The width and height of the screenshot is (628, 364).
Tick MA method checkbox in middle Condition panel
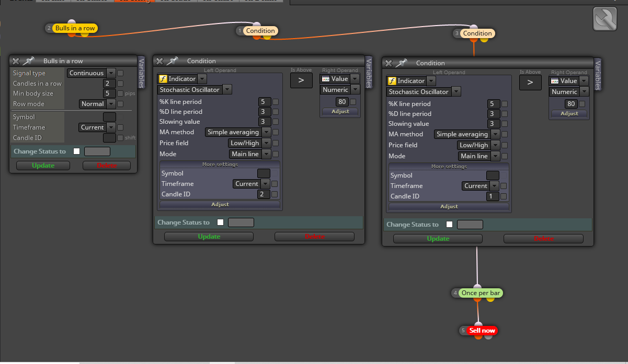coord(276,132)
